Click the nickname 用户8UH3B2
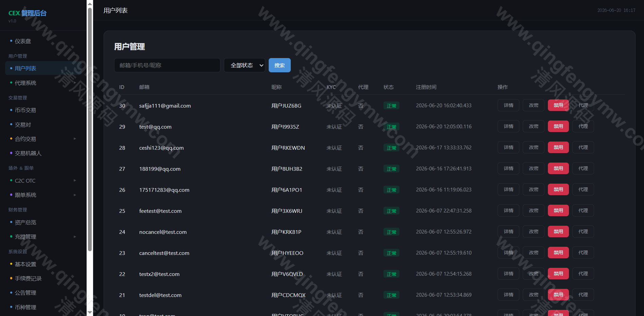This screenshot has width=644, height=316. [x=287, y=169]
